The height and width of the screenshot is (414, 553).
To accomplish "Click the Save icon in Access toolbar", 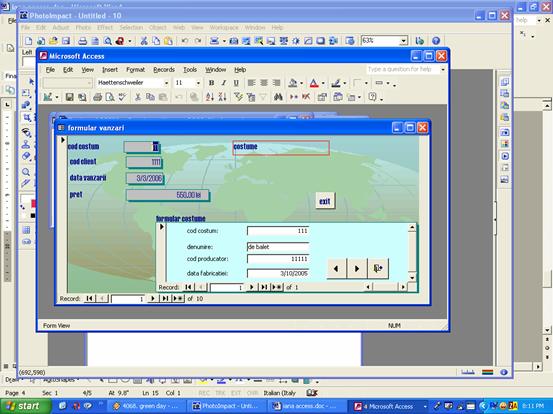I will [69, 97].
